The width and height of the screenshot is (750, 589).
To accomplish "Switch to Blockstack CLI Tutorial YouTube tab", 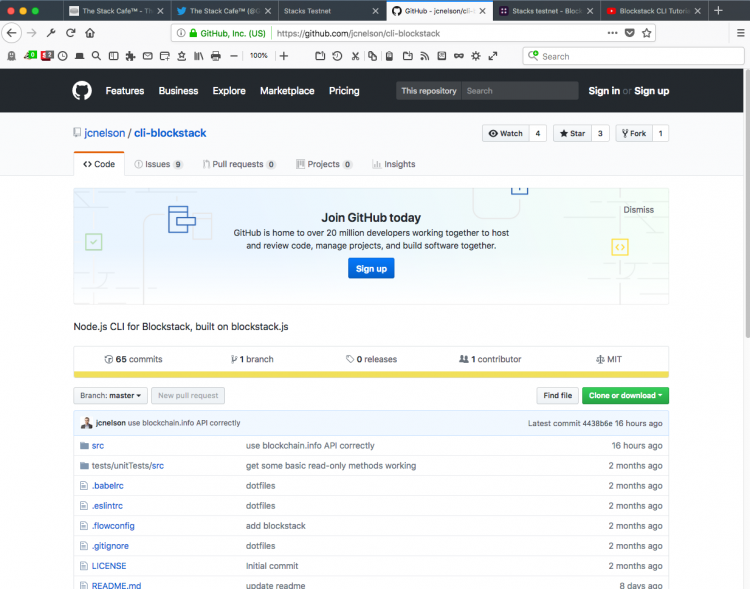I will coord(654,11).
